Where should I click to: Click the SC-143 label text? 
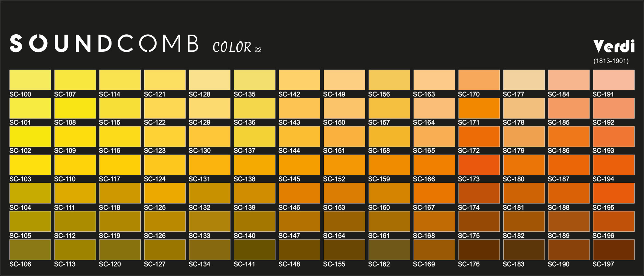click(289, 122)
